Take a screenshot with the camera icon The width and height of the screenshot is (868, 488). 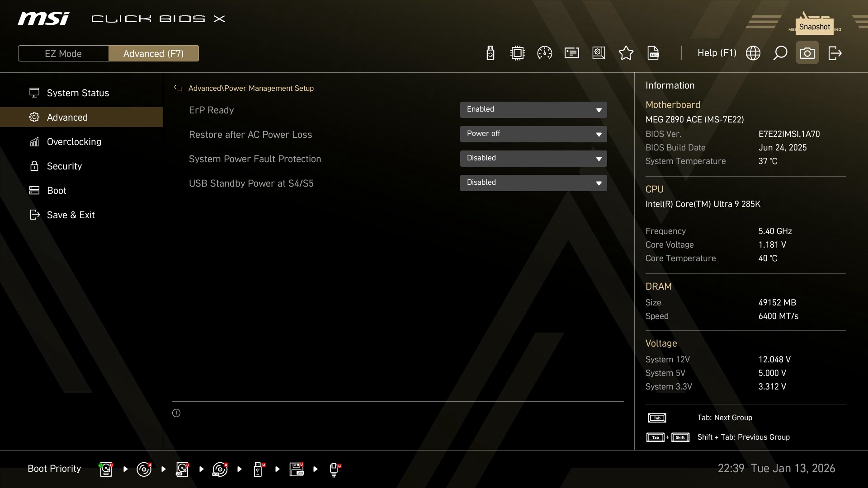807,53
